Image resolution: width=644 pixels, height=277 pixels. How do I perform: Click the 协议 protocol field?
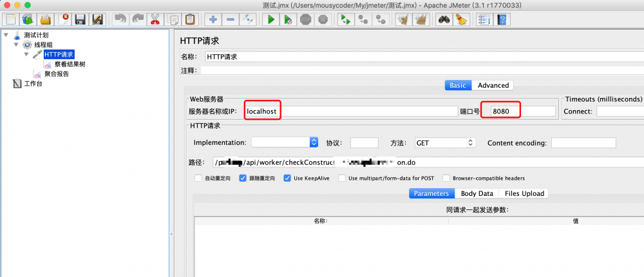coord(365,142)
